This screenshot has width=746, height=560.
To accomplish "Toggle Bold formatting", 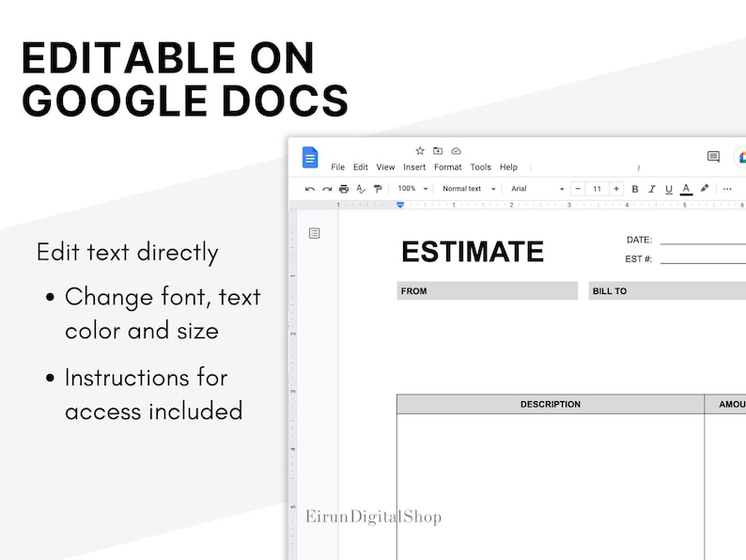I will 635,189.
